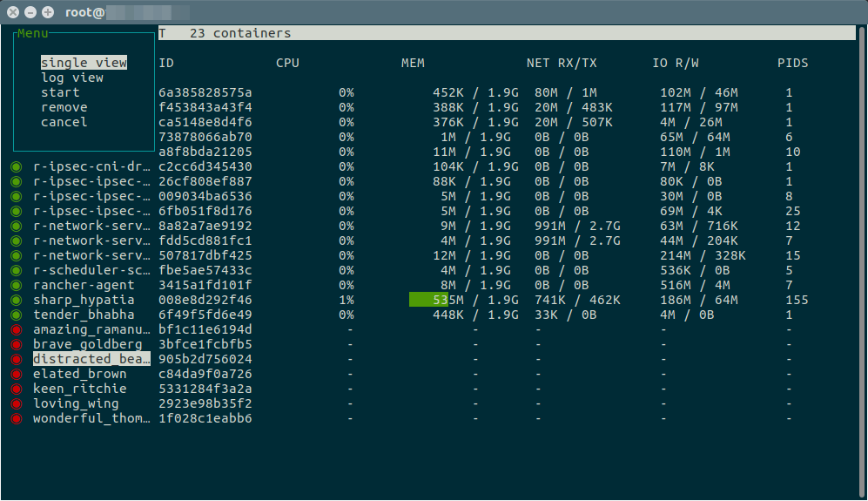Click the CPU column header
Viewport: 868px width, 501px height.
tap(287, 63)
